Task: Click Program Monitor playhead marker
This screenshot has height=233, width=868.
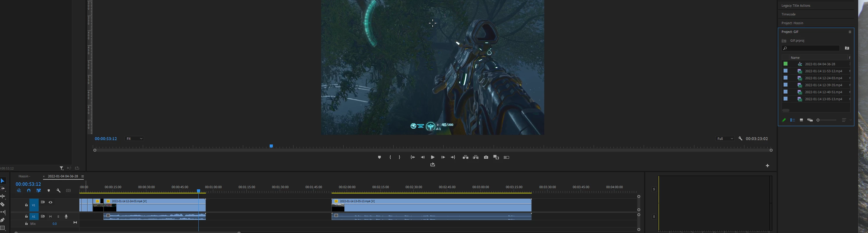Action: [x=271, y=146]
